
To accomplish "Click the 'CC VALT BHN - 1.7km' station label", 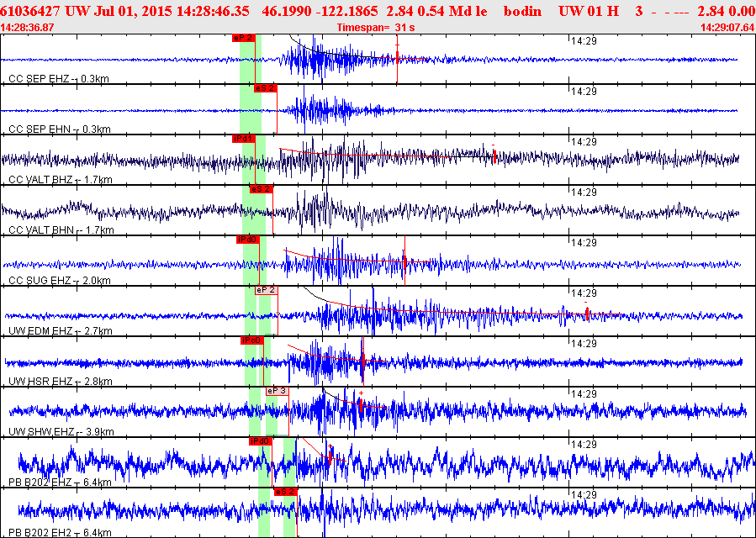I will pyautogui.click(x=61, y=230).
